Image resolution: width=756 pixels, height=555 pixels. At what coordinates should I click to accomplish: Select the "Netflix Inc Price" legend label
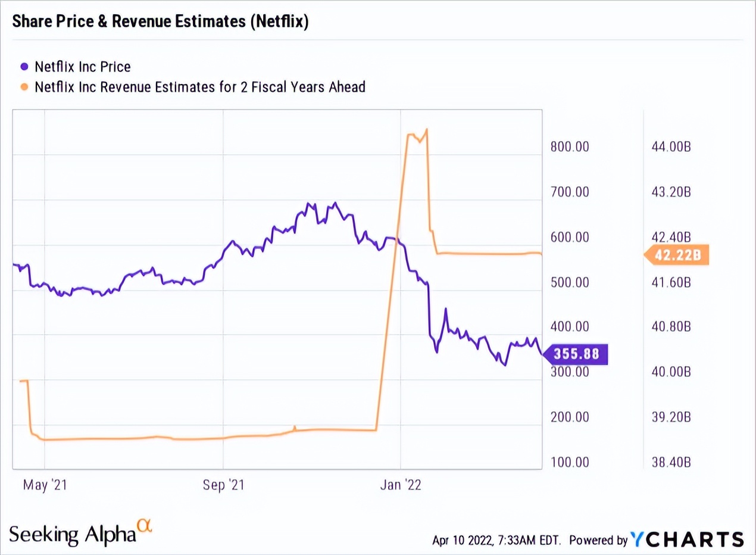pyautogui.click(x=83, y=67)
